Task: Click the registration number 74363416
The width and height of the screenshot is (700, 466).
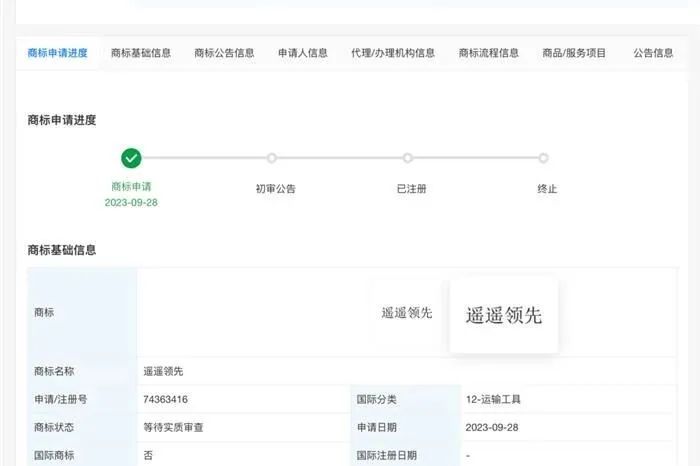Action: [x=165, y=399]
